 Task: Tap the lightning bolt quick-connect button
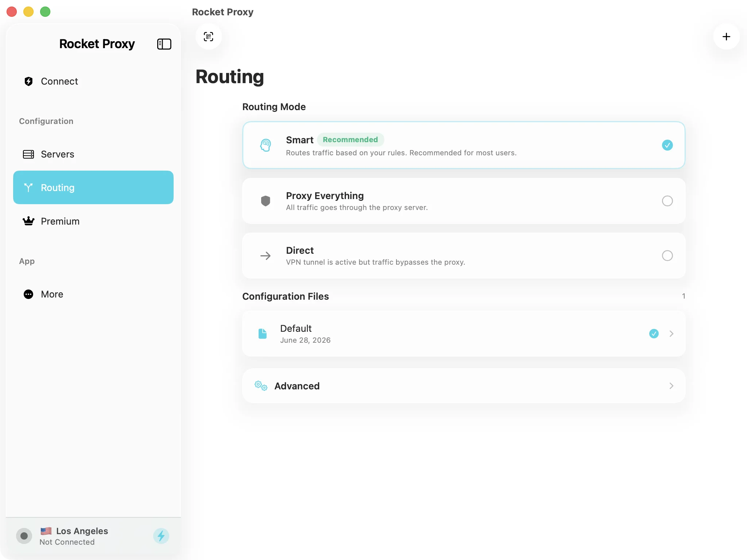[x=161, y=536]
